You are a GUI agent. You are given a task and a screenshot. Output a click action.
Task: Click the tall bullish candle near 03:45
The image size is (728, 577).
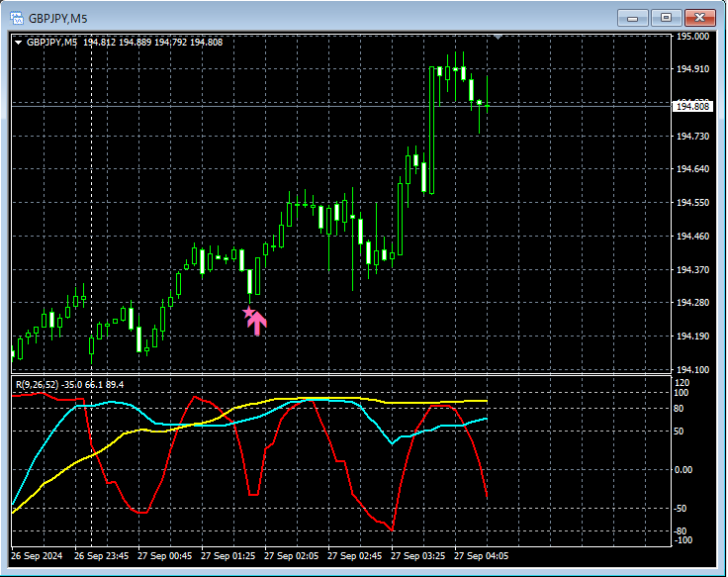[432, 130]
